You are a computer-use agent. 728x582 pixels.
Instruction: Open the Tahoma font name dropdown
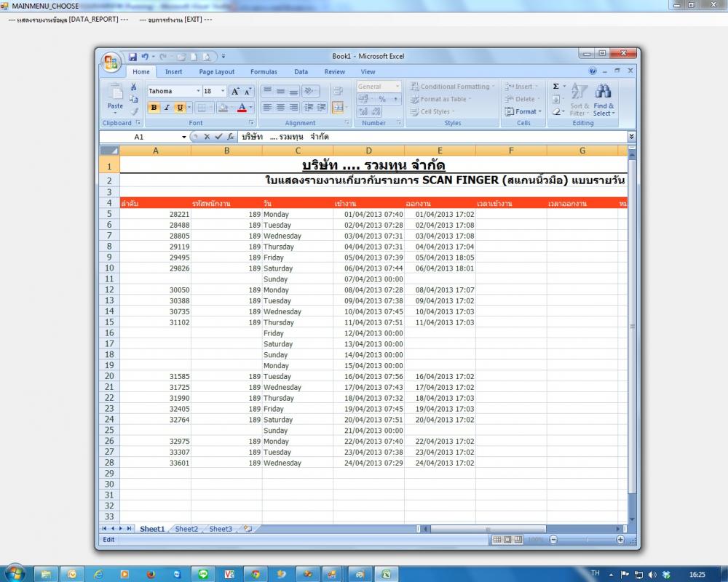pyautogui.click(x=198, y=92)
